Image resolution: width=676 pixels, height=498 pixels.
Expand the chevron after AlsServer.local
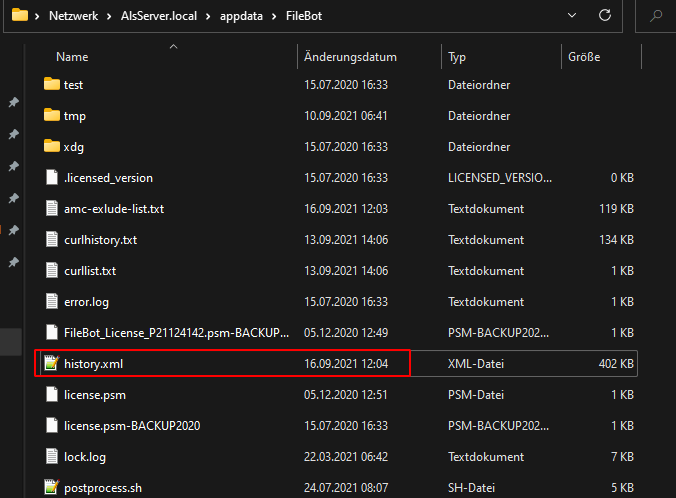tap(208, 16)
